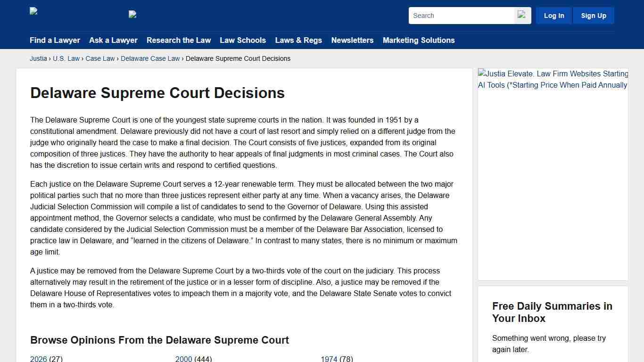Open the 1974 opinions link
Screen dimensions: 644x362
tap(329, 359)
